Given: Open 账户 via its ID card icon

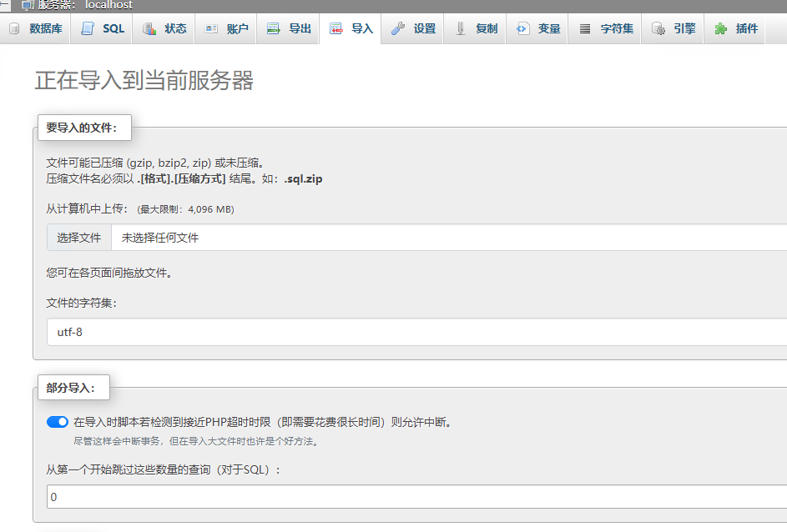Looking at the screenshot, I should (x=211, y=29).
